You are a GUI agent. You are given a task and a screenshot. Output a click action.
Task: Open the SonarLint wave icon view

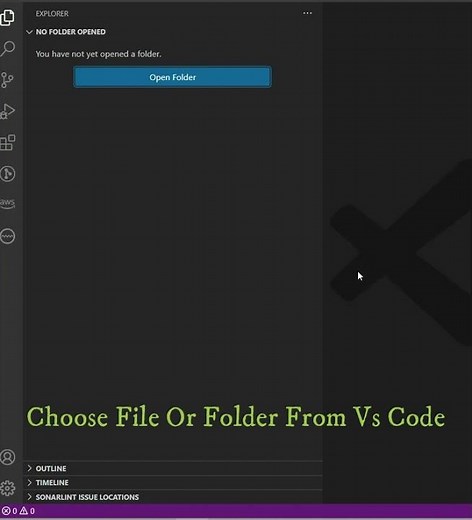click(7, 236)
